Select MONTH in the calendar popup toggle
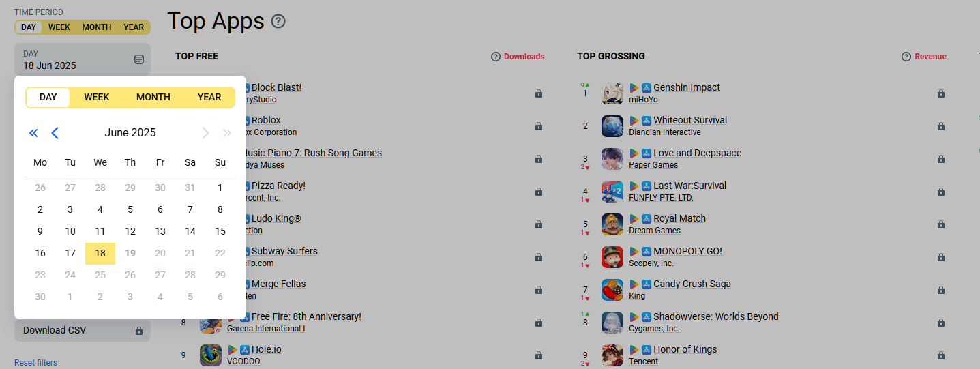 coord(153,97)
